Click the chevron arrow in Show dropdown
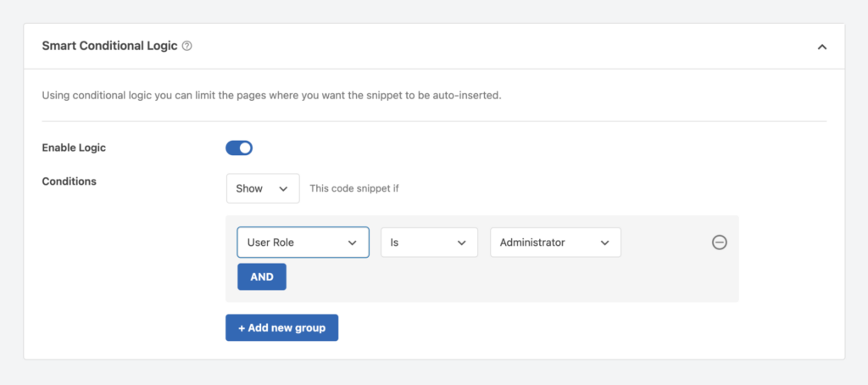The height and width of the screenshot is (385, 868). pos(283,189)
